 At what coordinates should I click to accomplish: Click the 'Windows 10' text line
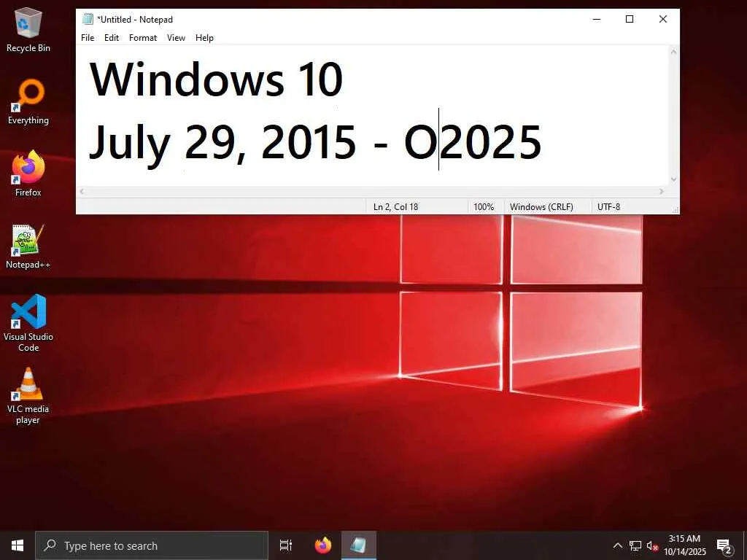216,79
